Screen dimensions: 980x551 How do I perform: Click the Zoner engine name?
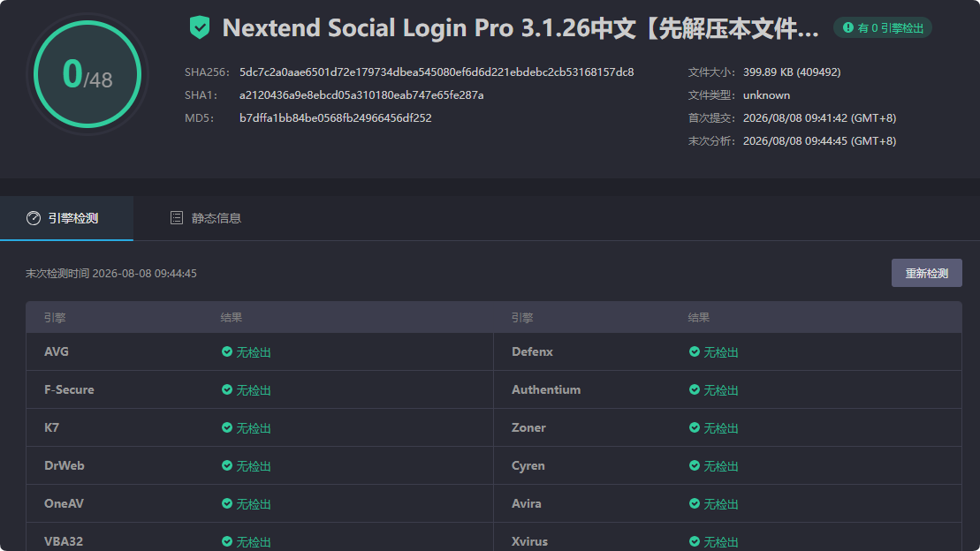528,428
